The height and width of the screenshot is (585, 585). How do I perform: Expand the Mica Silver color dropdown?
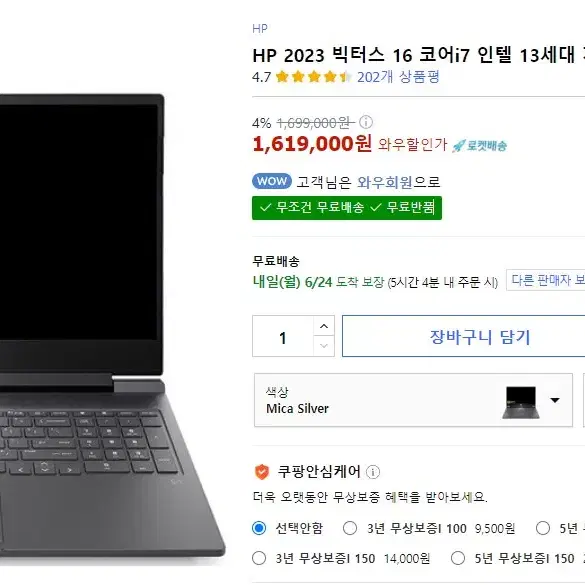click(x=413, y=400)
